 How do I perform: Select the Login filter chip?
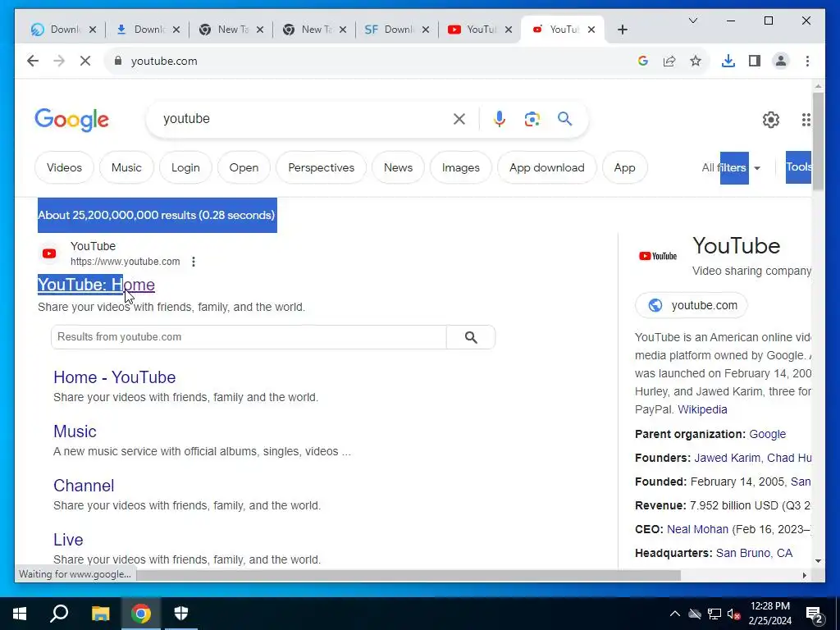[185, 167]
